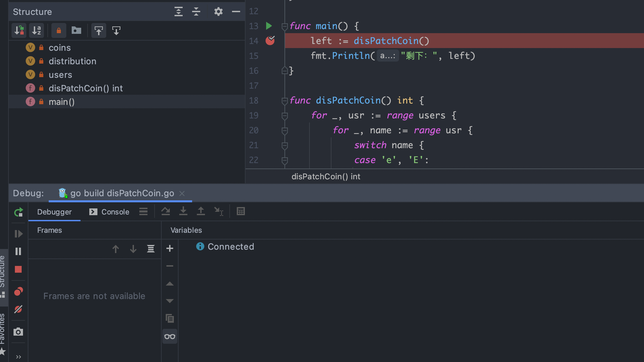Open the frames list options icon
The image size is (644, 362).
click(151, 249)
